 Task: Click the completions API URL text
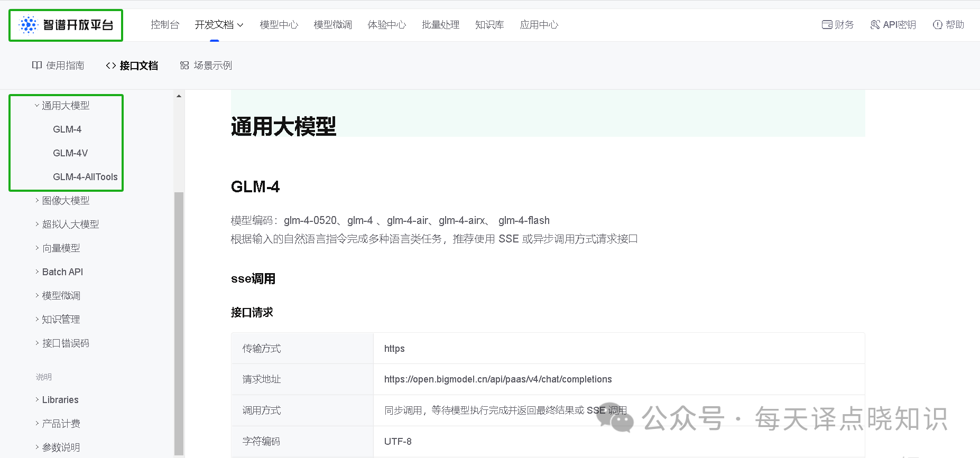(498, 379)
